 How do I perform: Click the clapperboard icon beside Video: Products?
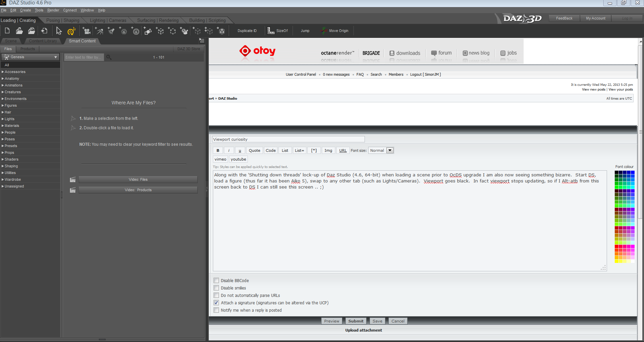tap(73, 190)
